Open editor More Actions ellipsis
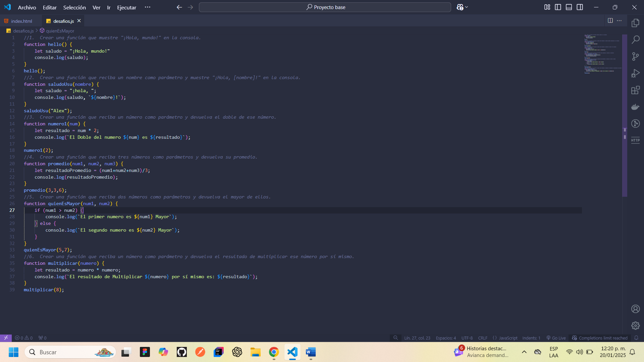644x362 pixels. click(x=619, y=21)
